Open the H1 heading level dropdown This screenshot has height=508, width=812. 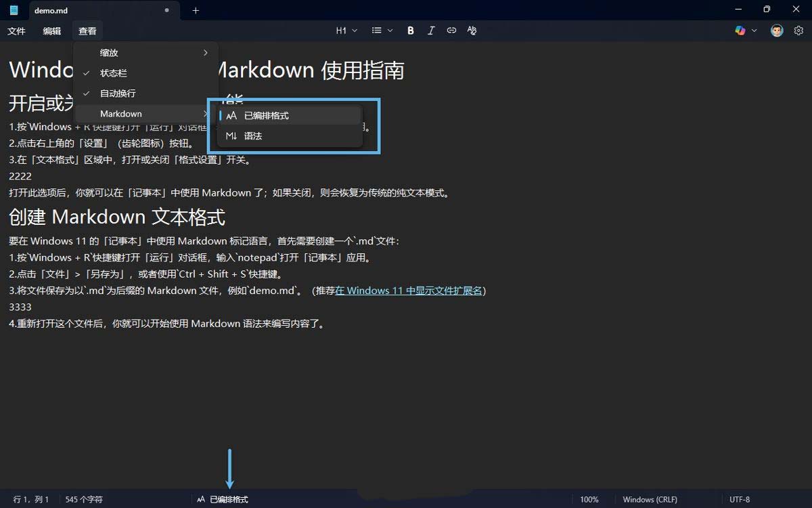click(346, 30)
